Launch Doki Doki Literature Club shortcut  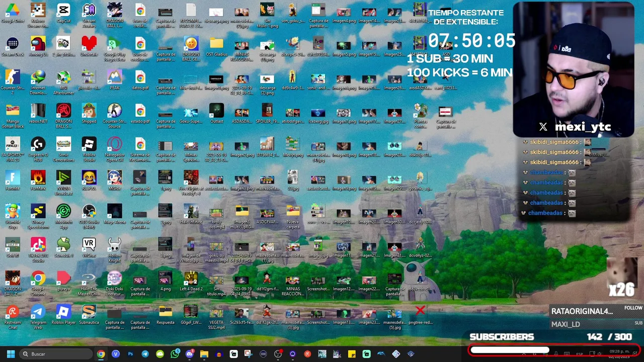(x=115, y=283)
